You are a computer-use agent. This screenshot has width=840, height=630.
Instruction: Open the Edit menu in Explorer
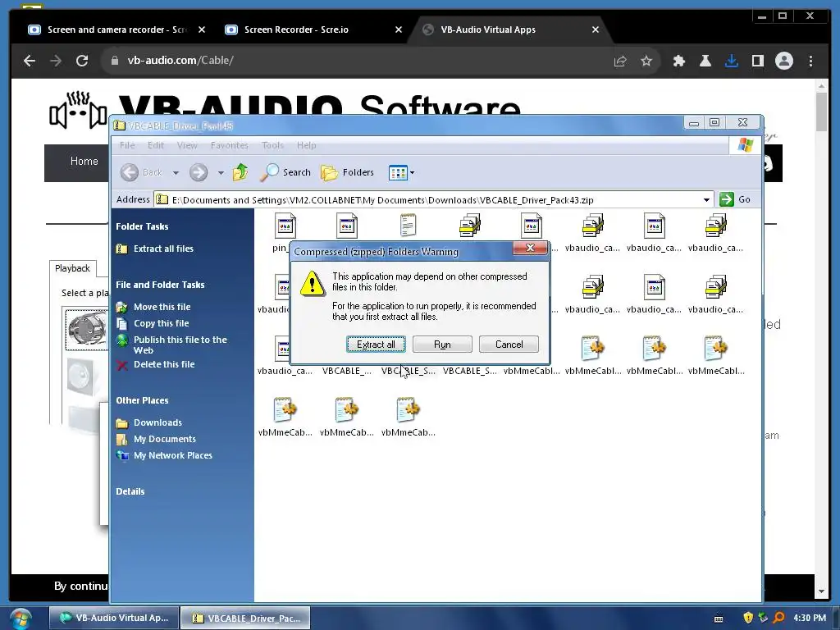pyautogui.click(x=155, y=145)
